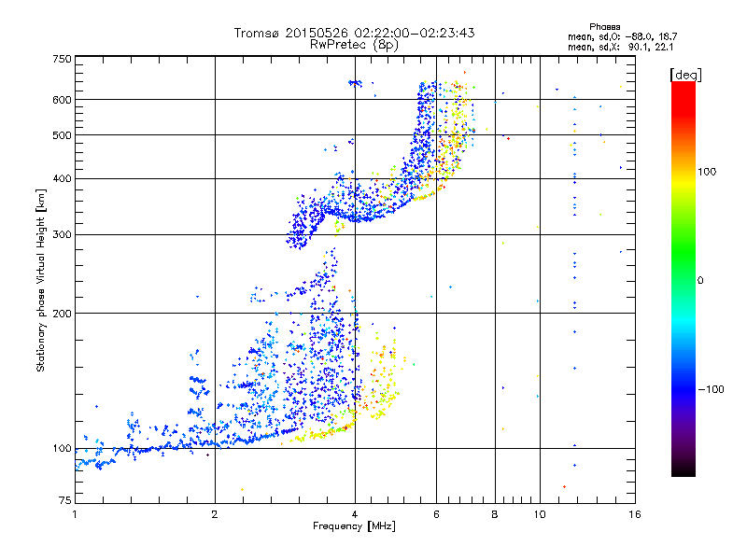
Task: Click colorbar tick label "-100"
Action: point(711,389)
